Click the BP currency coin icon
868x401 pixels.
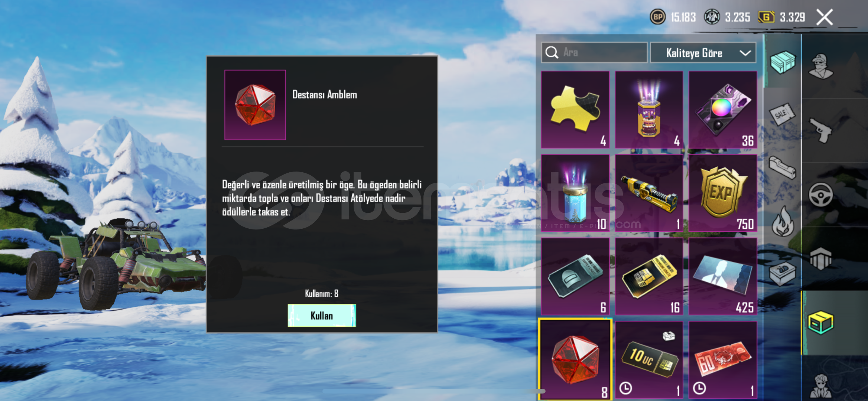point(657,17)
